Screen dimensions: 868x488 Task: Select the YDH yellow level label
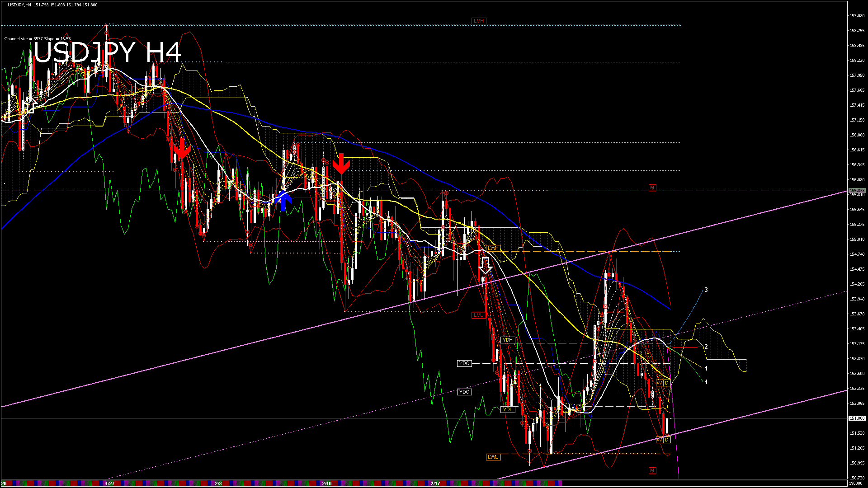508,340
